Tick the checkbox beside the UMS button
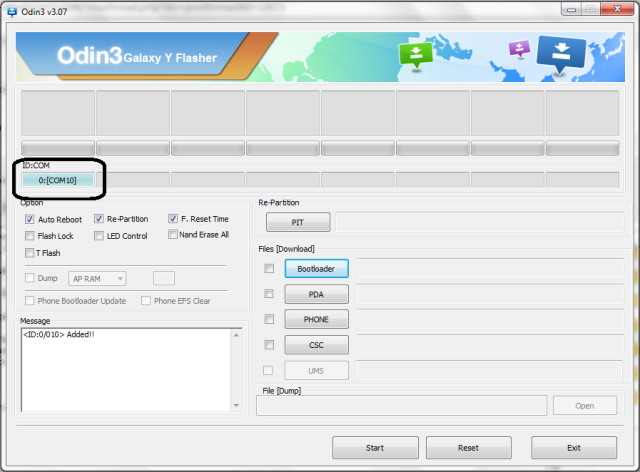 268,370
